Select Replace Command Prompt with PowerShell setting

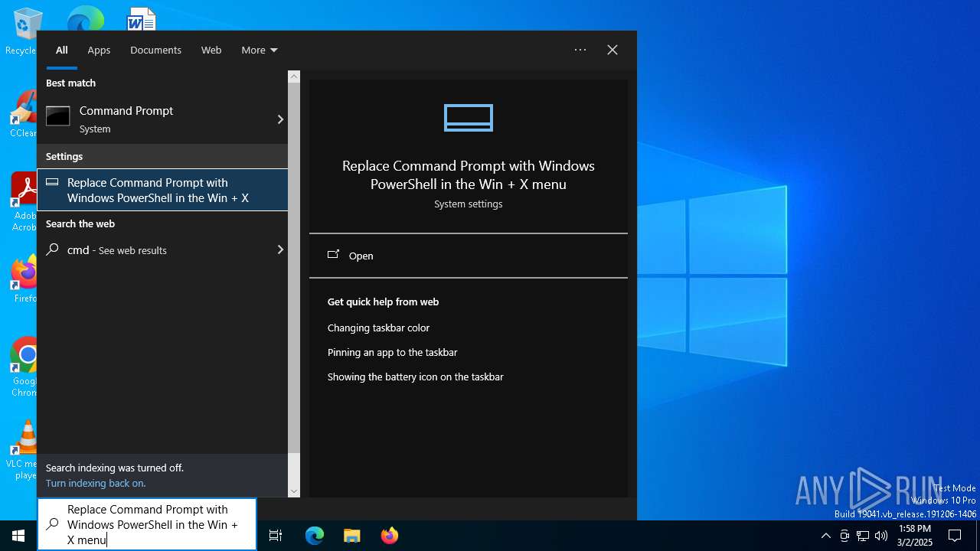click(x=162, y=190)
